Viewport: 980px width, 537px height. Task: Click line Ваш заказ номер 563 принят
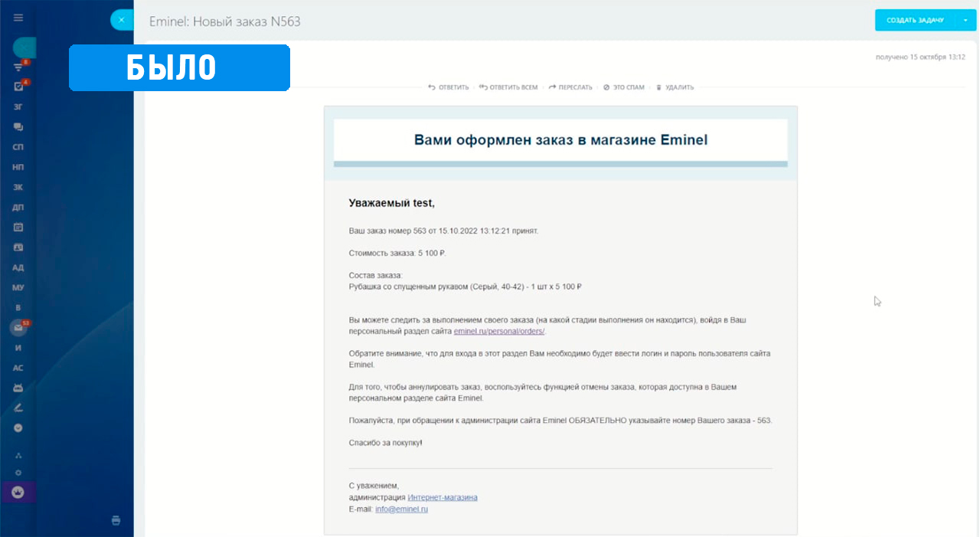point(443,231)
